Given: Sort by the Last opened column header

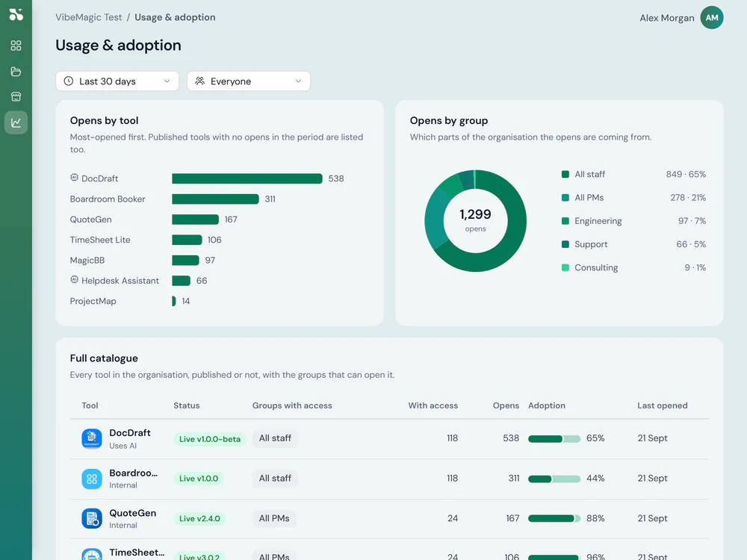Looking at the screenshot, I should click(662, 405).
